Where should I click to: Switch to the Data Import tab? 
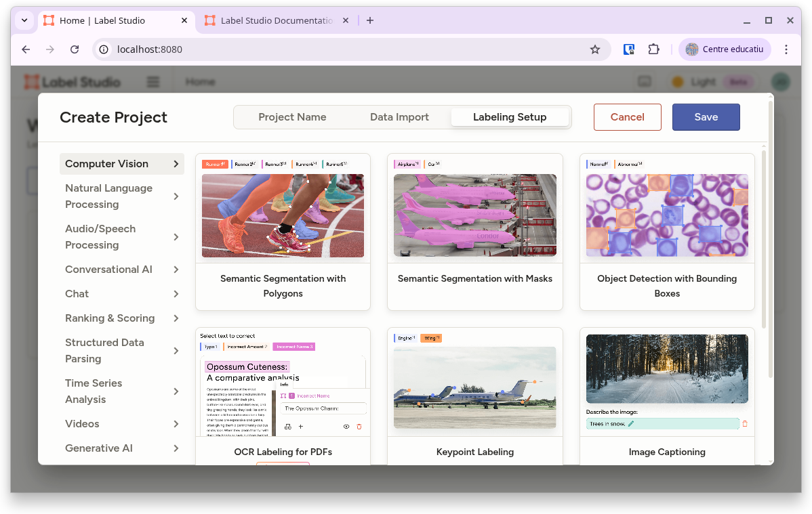coord(399,117)
